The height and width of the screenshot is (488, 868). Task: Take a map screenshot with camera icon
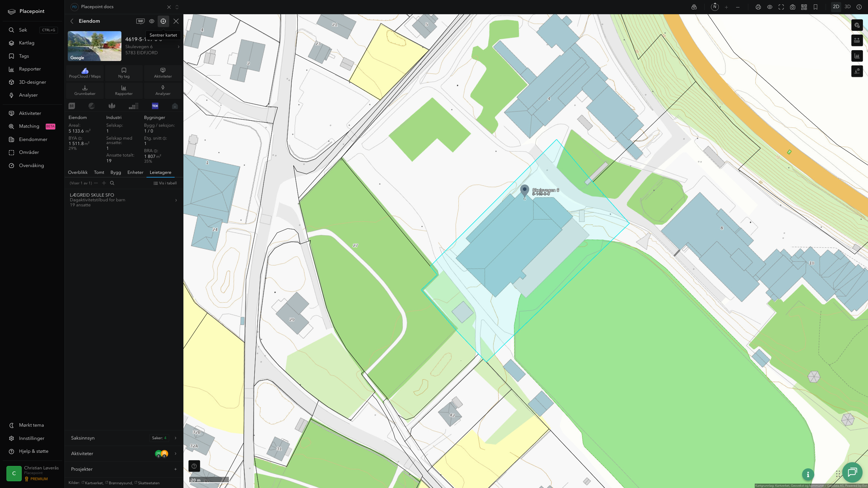792,7
